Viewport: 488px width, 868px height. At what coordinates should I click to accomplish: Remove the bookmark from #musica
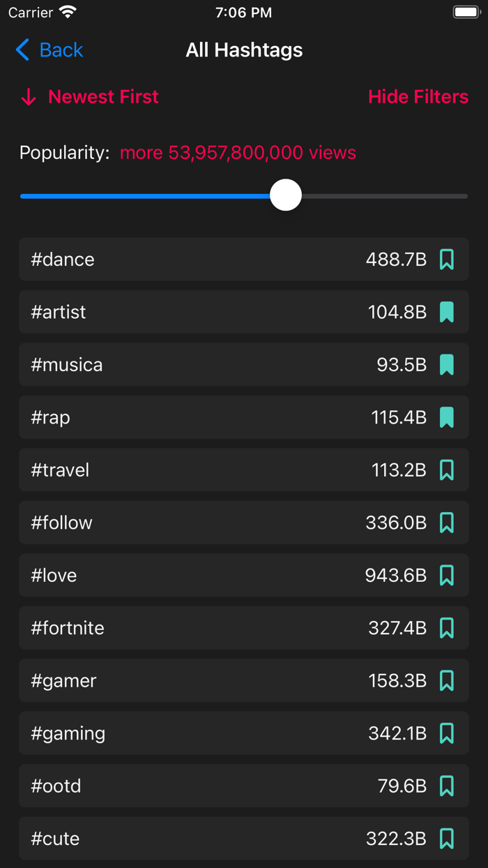pyautogui.click(x=447, y=364)
